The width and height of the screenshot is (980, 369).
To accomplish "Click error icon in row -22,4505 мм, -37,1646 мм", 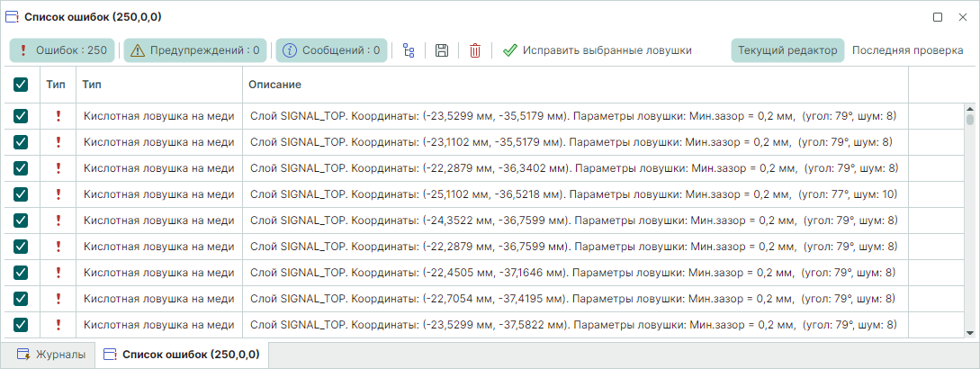I will [x=58, y=272].
